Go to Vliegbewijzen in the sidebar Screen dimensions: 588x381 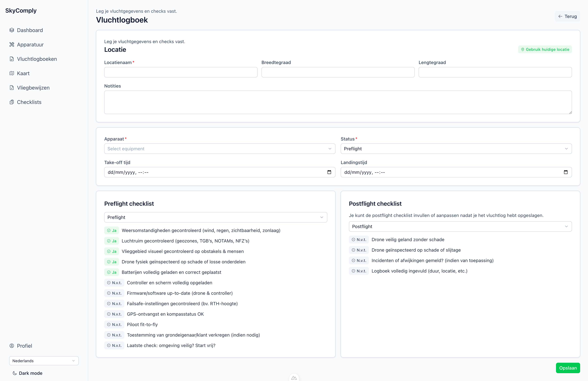click(x=33, y=88)
